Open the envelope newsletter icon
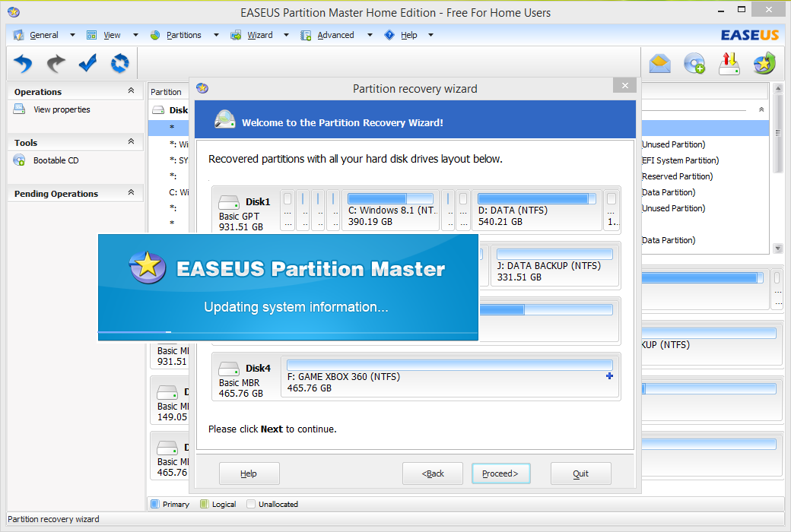Viewport: 791px width, 532px height. pyautogui.click(x=660, y=64)
